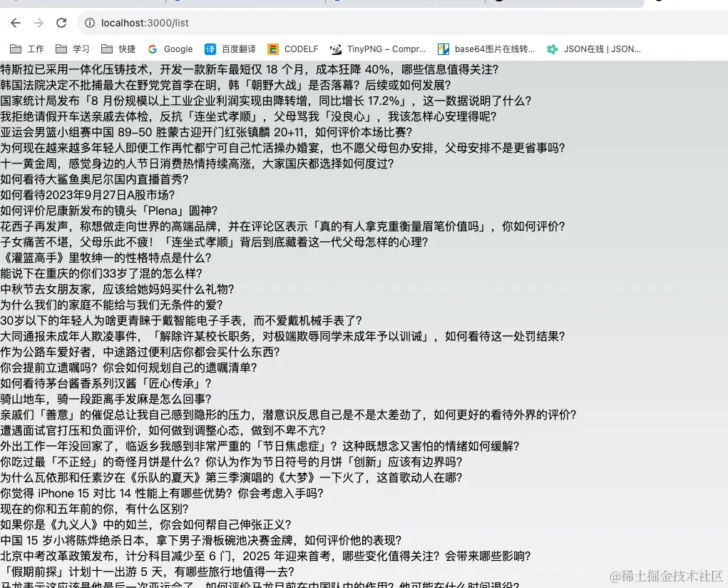Open the 工作 bookmarks folder
This screenshot has width=728, height=588.
[x=27, y=49]
